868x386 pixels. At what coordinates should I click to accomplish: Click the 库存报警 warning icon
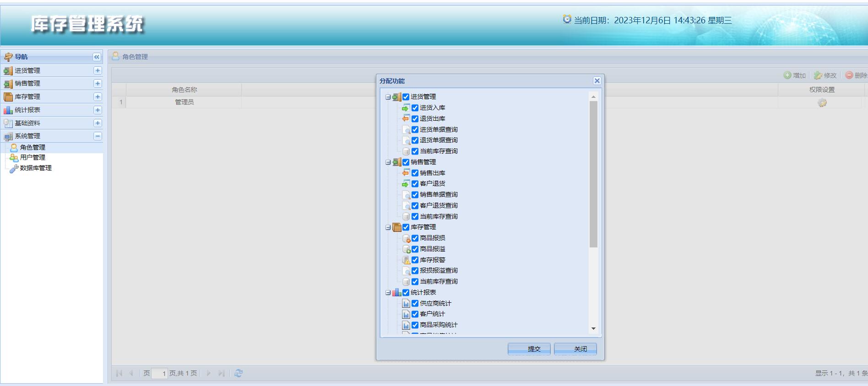coord(406,260)
